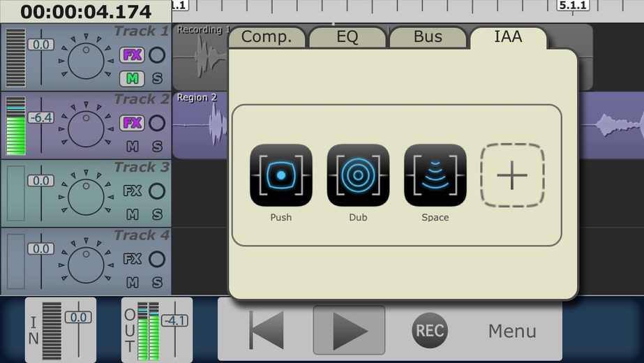
Task: Click output level fader -4.1
Action: (175, 320)
